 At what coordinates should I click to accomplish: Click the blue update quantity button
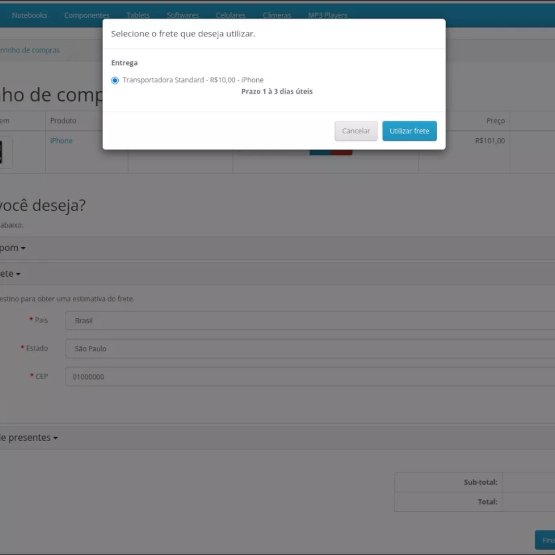click(x=320, y=152)
